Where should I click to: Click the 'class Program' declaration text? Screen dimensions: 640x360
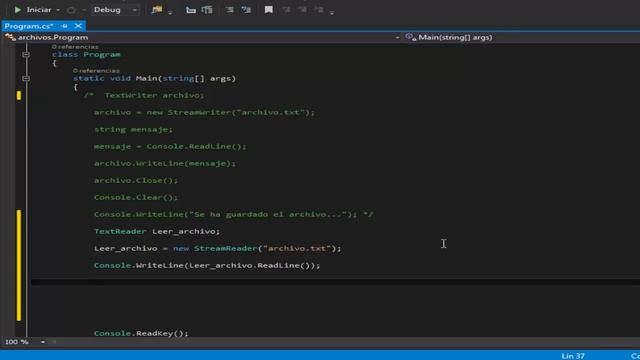click(x=86, y=54)
